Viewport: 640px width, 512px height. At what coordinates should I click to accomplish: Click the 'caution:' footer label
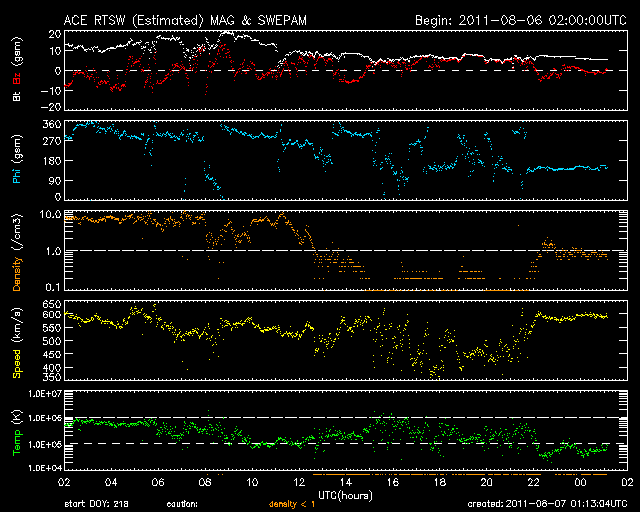[x=182, y=504]
